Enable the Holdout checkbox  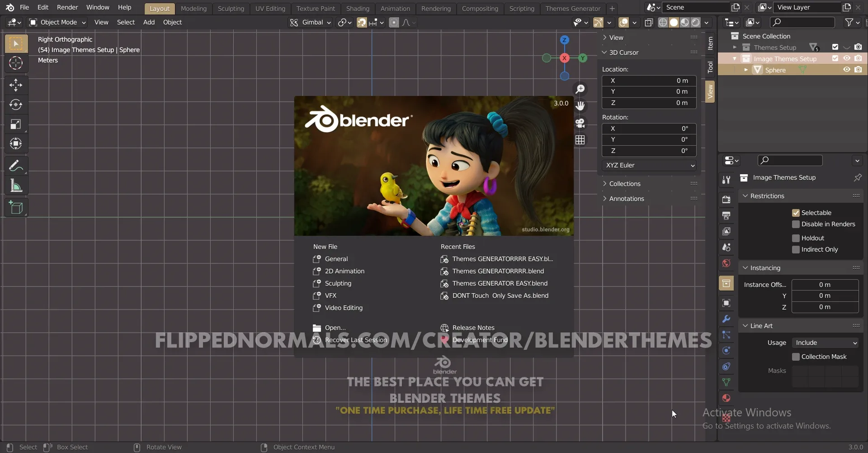click(x=796, y=238)
